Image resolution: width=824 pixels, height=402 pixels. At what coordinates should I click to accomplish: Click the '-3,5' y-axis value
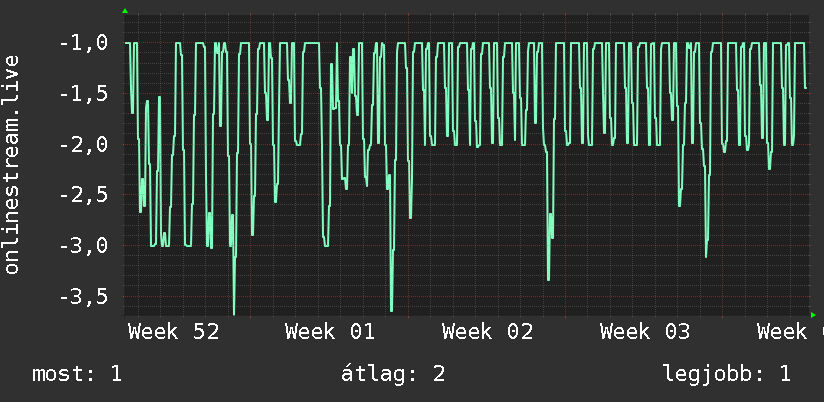coord(84,296)
